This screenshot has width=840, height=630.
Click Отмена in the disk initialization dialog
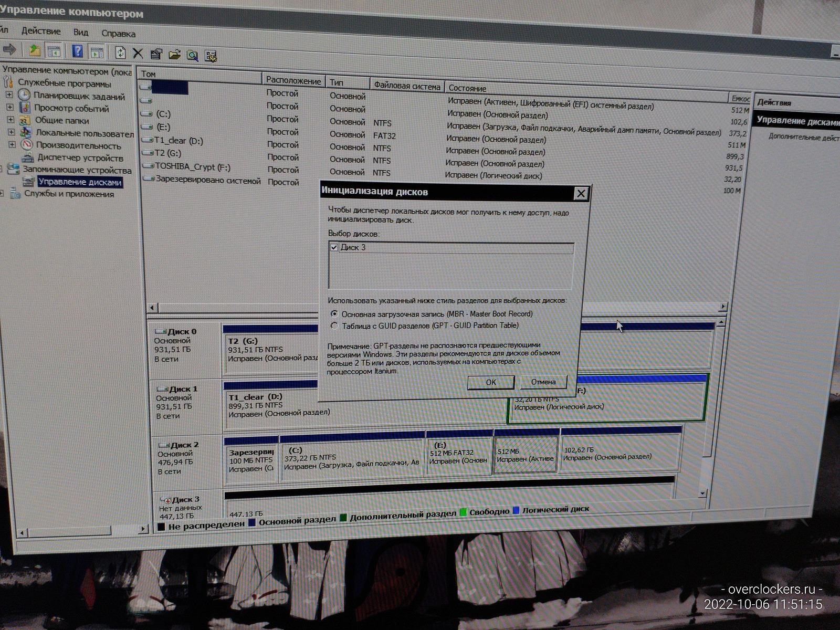(543, 382)
